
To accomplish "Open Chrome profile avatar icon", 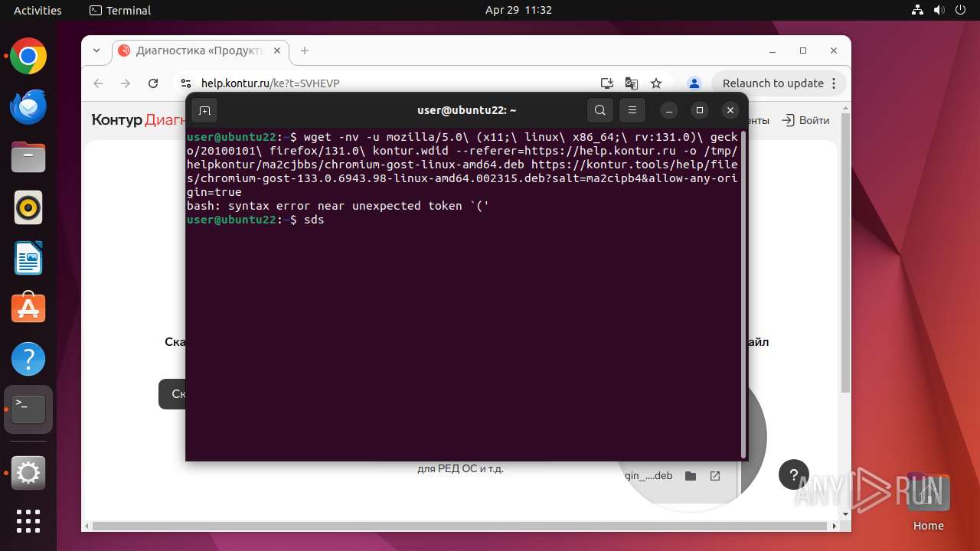I will pyautogui.click(x=694, y=83).
